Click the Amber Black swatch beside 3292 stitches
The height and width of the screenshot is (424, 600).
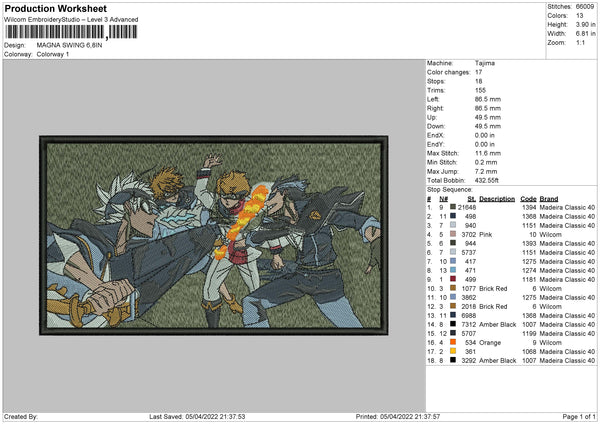click(x=453, y=360)
